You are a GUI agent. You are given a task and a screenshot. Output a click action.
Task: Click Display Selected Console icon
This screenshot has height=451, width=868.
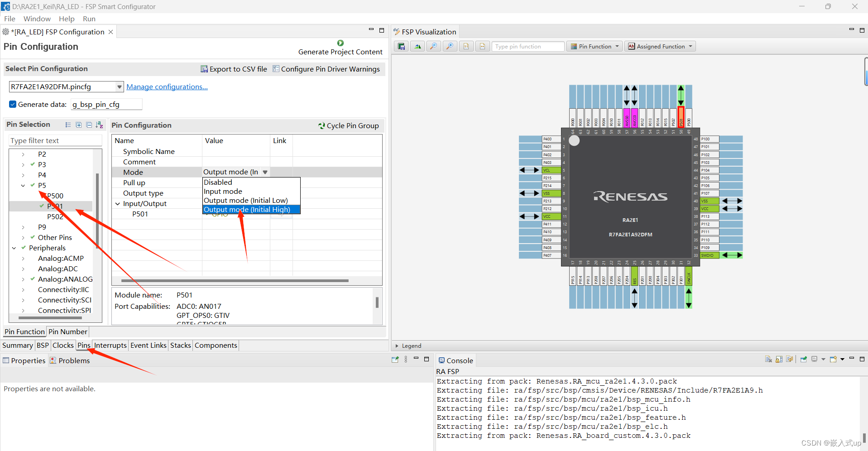815,359
